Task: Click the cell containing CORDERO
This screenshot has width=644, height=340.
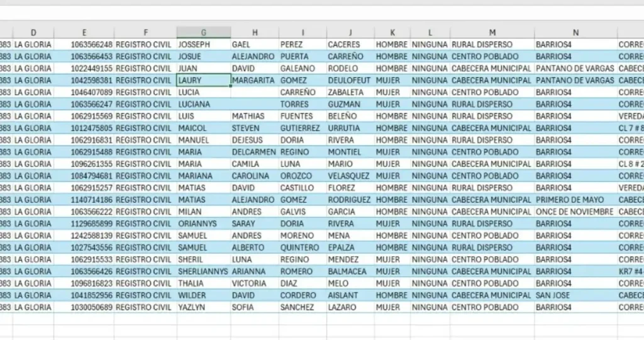Action: (303, 295)
